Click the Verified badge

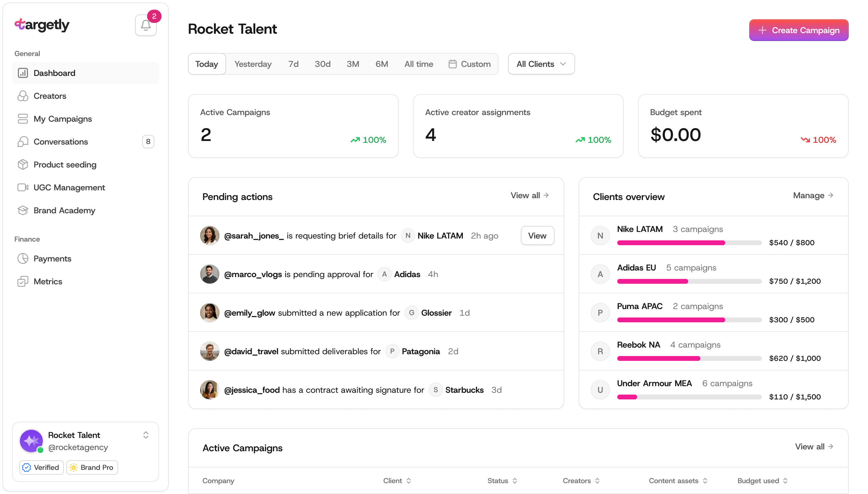coord(41,467)
